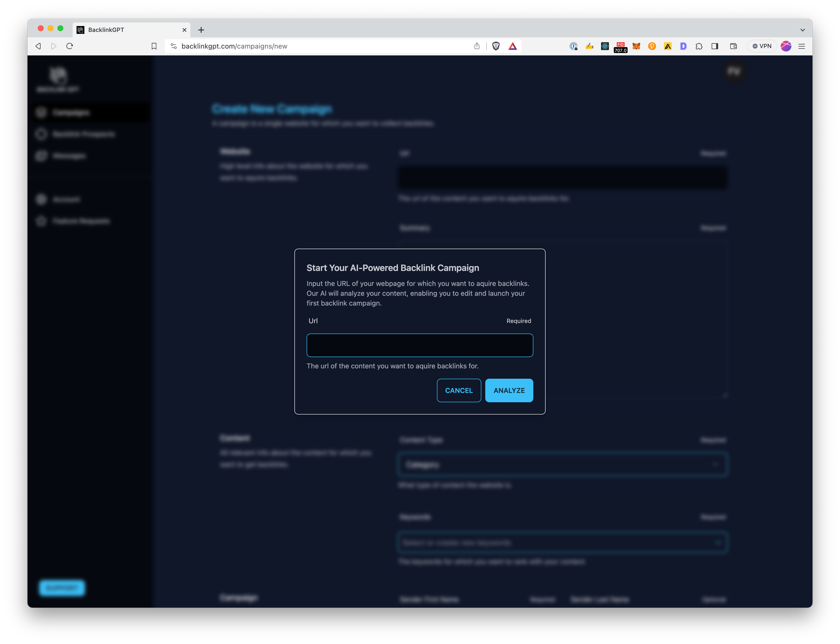Open the tab list chevron dropdown
This screenshot has height=644, width=840.
(x=802, y=30)
